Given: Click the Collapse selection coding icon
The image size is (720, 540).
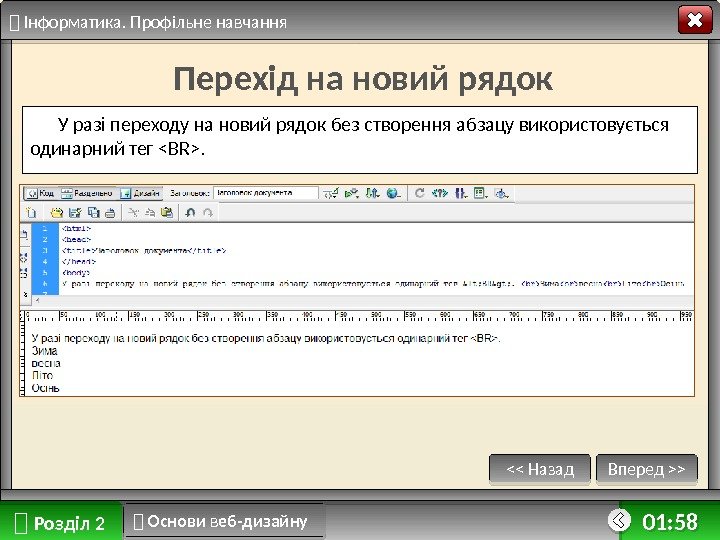Looking at the screenshot, I should (x=24, y=273).
